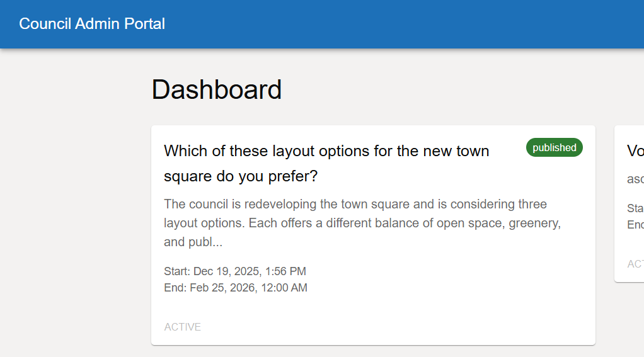Open the partially visible card titled 'Vo'
Screen dimensions: 644x357
tap(635, 151)
